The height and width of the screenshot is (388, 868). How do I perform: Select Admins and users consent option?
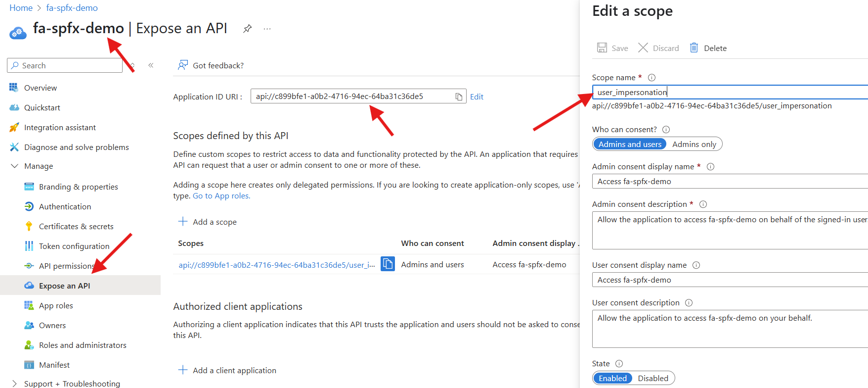(x=630, y=144)
